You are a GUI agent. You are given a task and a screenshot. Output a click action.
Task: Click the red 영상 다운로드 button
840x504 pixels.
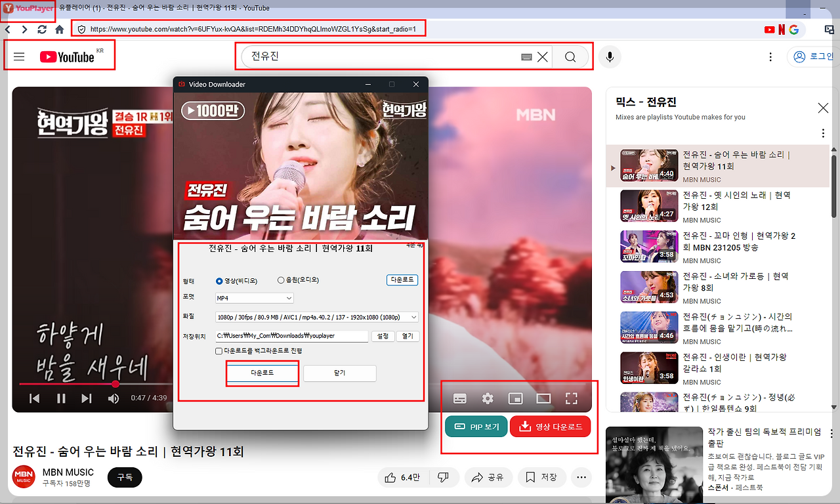click(551, 426)
